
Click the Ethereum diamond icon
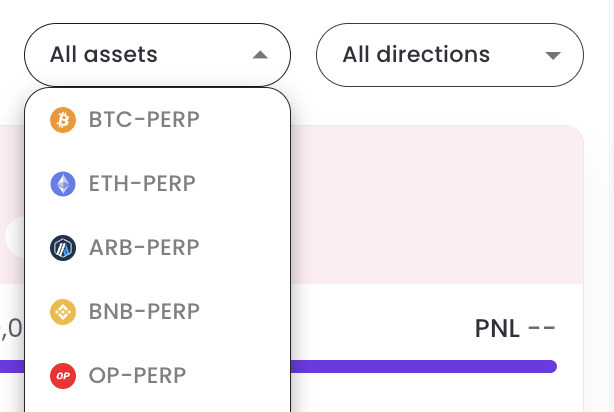[x=62, y=184]
